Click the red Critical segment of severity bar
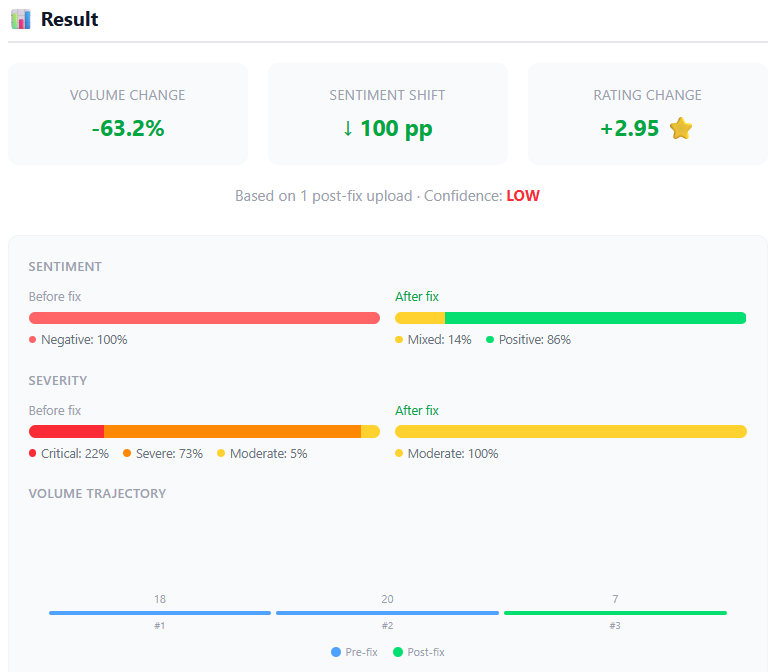Viewport: 772px width, 672px height. (x=66, y=432)
